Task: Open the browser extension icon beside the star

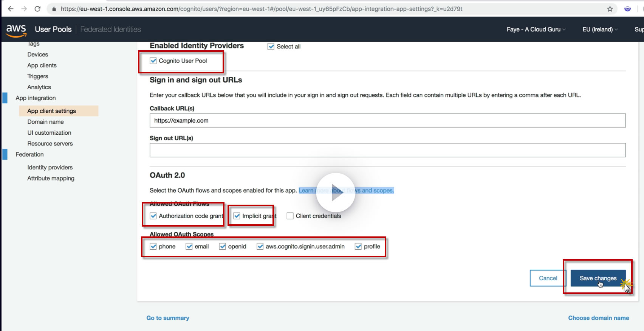Action: coord(627,9)
